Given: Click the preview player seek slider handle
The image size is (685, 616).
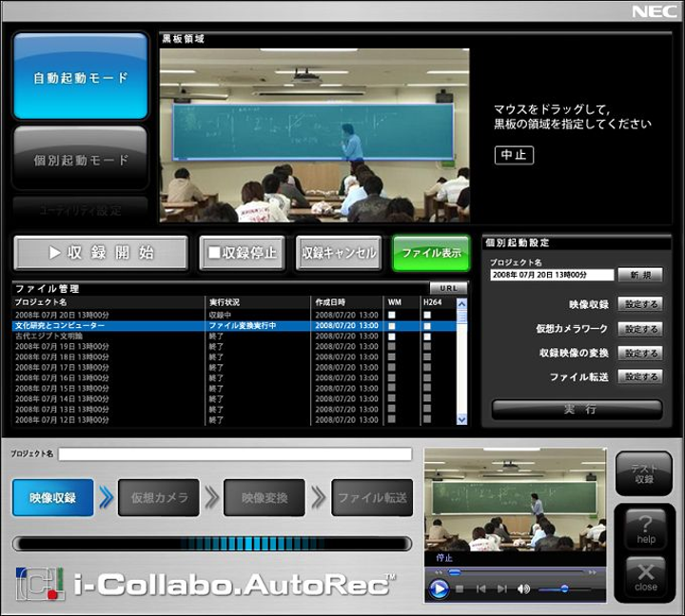Looking at the screenshot, I should [x=455, y=572].
